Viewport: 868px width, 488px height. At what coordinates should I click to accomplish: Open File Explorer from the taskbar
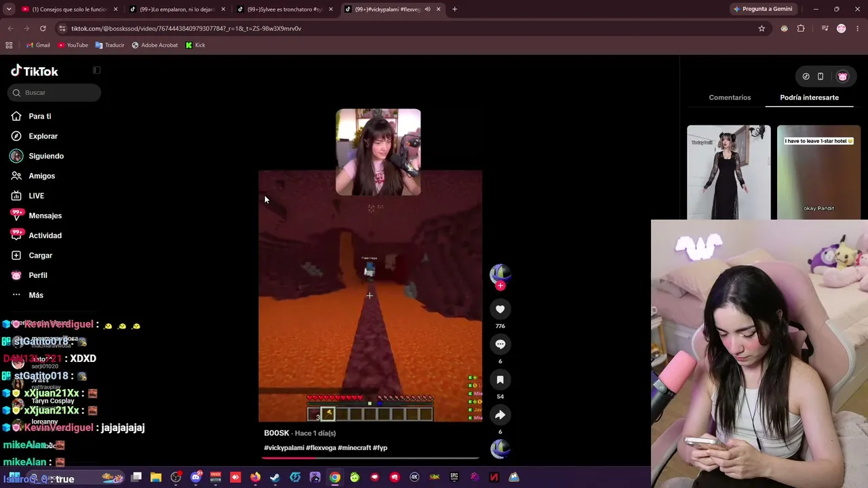156,477
